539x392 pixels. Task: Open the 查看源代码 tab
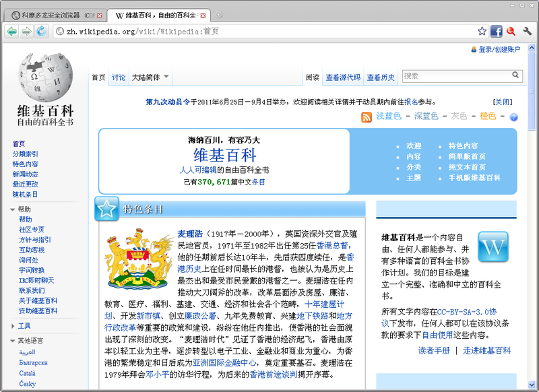coord(343,77)
